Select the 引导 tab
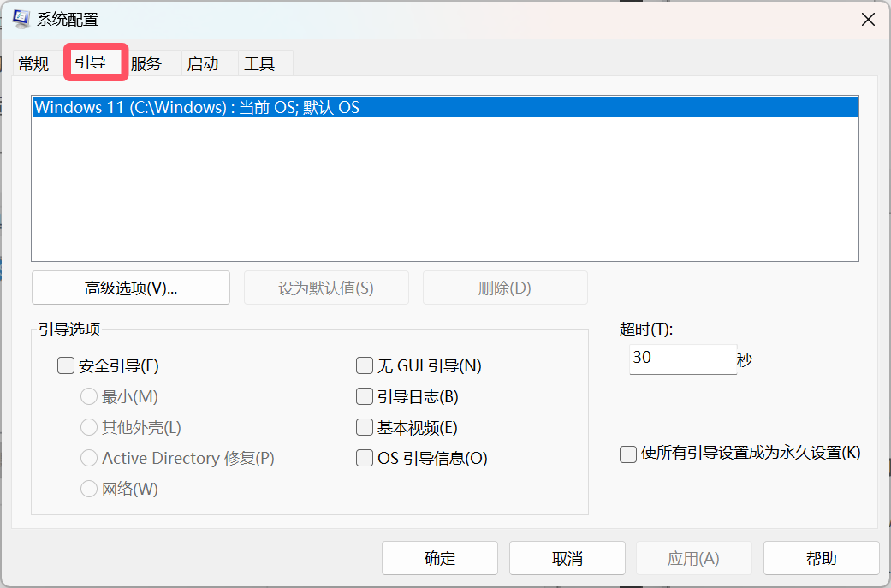This screenshot has width=891, height=588. [96, 62]
